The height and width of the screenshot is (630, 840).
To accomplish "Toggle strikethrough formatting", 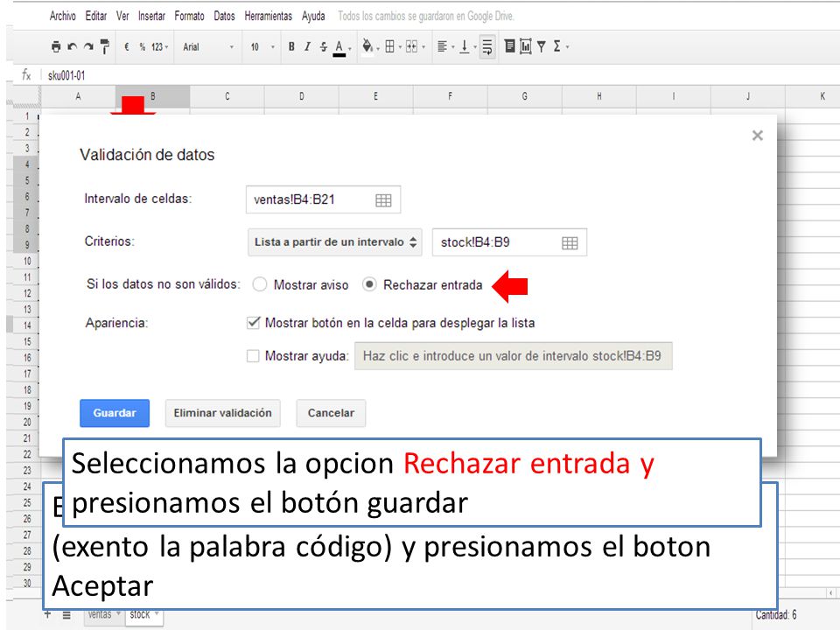I will 323,47.
